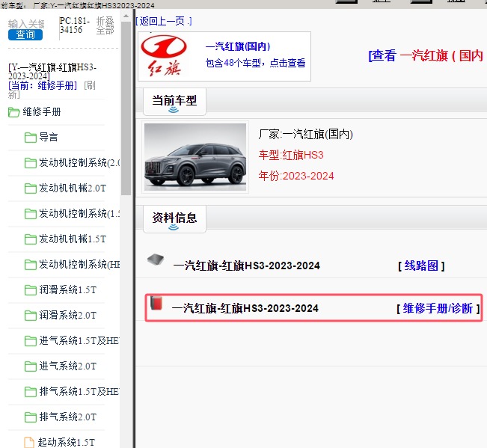Click the 返回上一页 link
The image size is (487, 448).
click(x=164, y=21)
